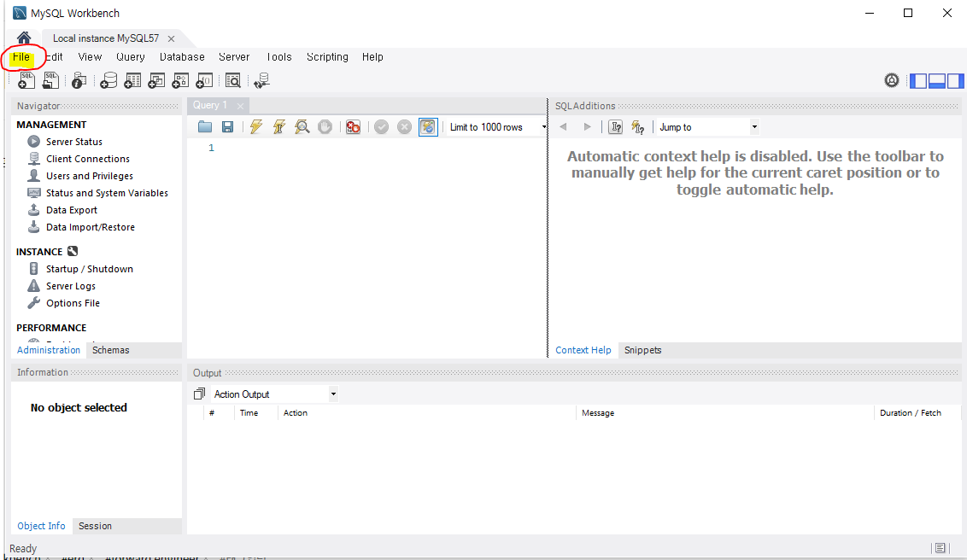
Task: Create a new SQL tab for queries
Action: click(x=26, y=80)
